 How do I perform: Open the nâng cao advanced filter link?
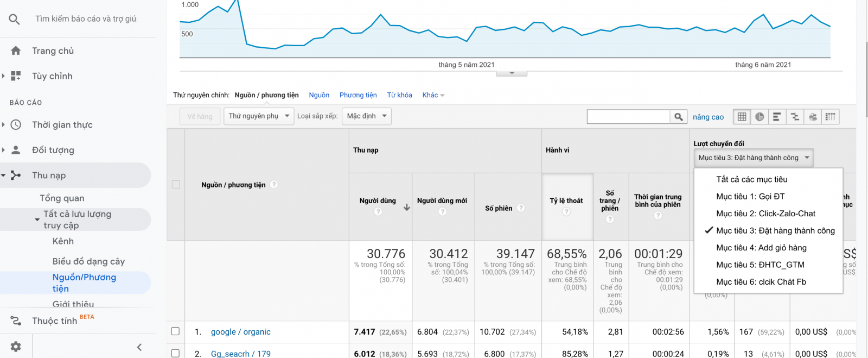coord(708,117)
